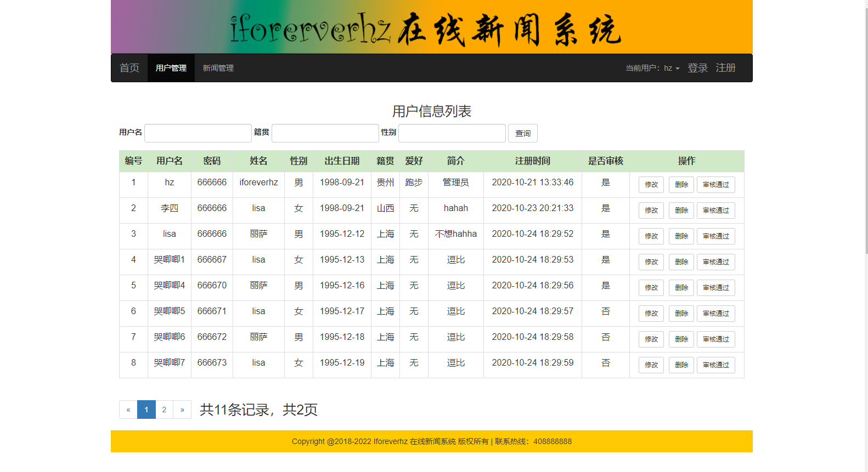Screen dimensions: 868x472
Task: Click 审核通过 for user 李四
Action: click(716, 211)
